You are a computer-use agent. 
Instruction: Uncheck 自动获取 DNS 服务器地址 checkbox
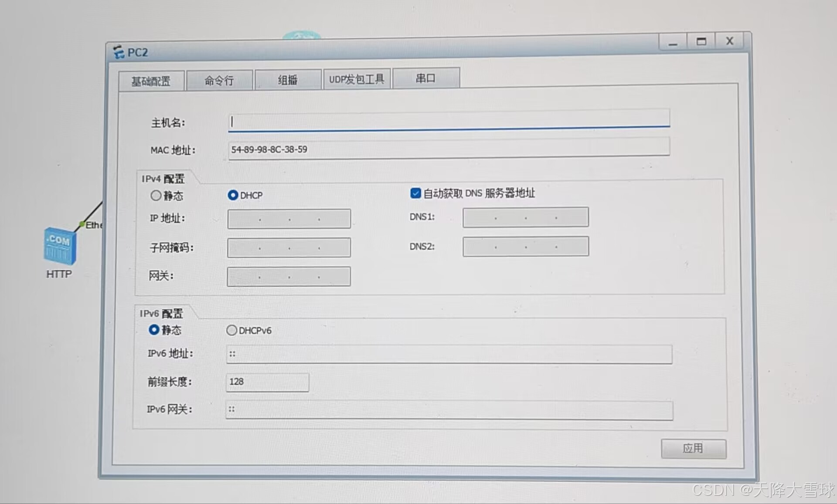click(x=415, y=193)
